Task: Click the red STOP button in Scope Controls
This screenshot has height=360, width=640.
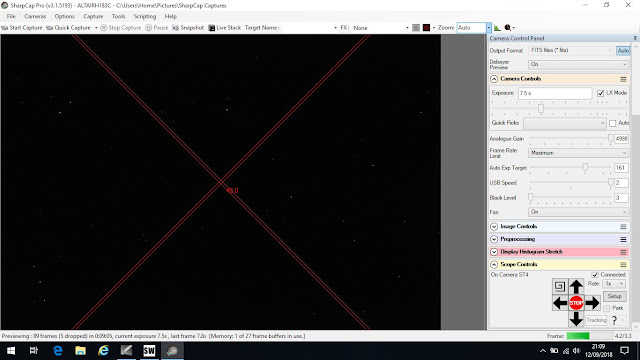Action: [576, 303]
